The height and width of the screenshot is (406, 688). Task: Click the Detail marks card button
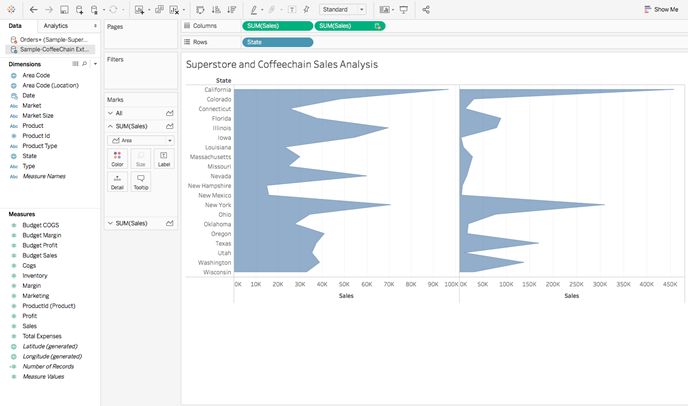click(x=117, y=182)
